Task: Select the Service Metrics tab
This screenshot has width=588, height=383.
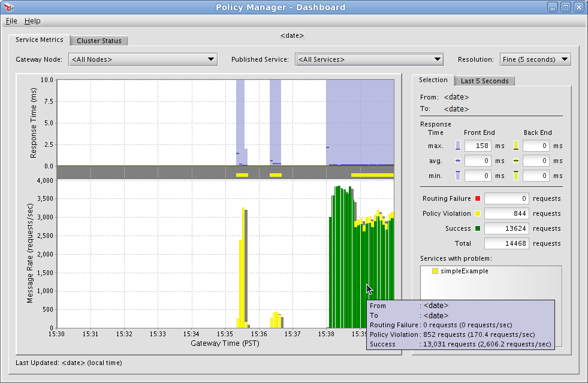Action: (x=40, y=40)
